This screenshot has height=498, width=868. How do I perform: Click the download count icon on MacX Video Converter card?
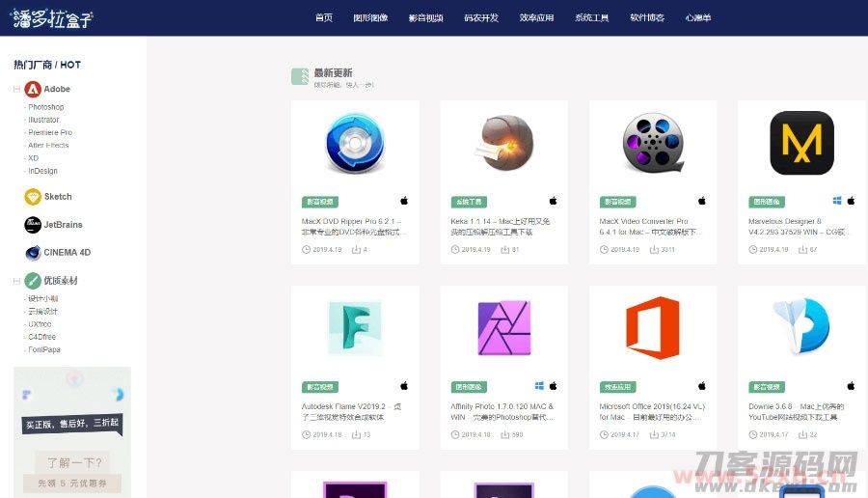click(654, 250)
